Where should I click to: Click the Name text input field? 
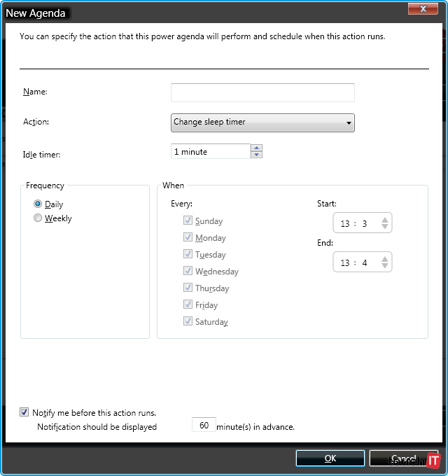click(262, 92)
